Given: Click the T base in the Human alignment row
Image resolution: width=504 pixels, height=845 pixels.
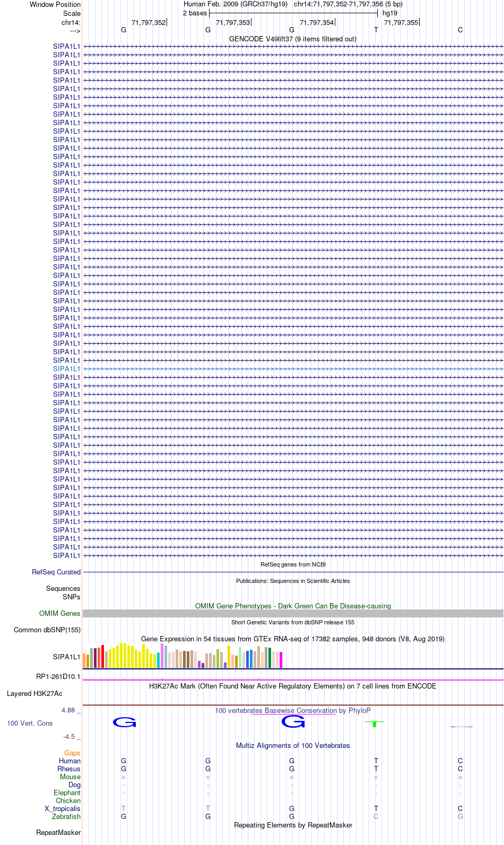Looking at the screenshot, I should click(x=376, y=761).
